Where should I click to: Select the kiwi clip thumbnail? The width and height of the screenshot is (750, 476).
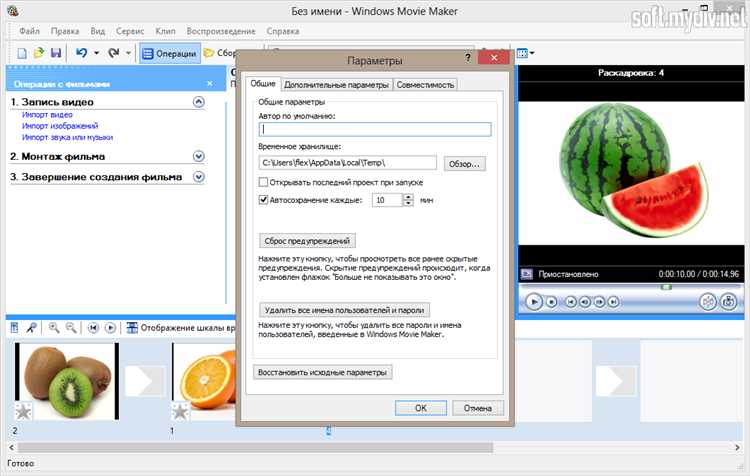pos(67,381)
